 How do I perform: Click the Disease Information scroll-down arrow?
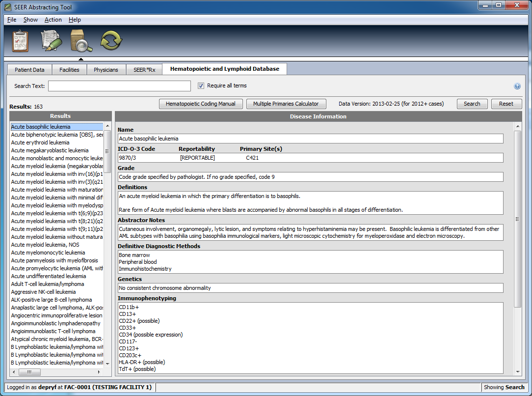(x=517, y=371)
